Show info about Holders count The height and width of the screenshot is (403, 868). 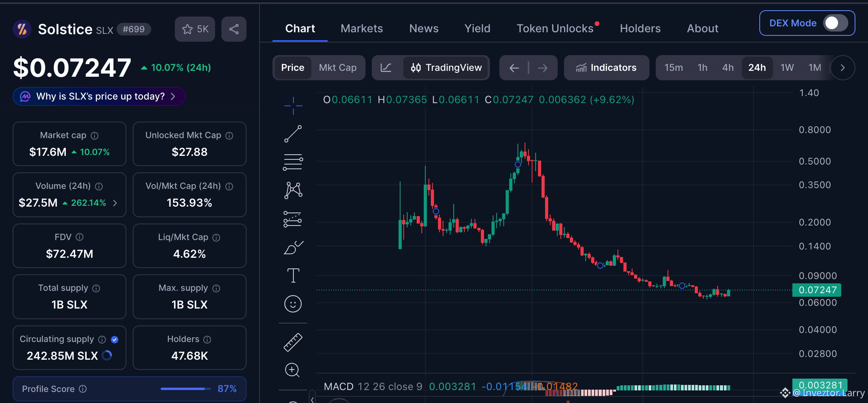point(207,339)
